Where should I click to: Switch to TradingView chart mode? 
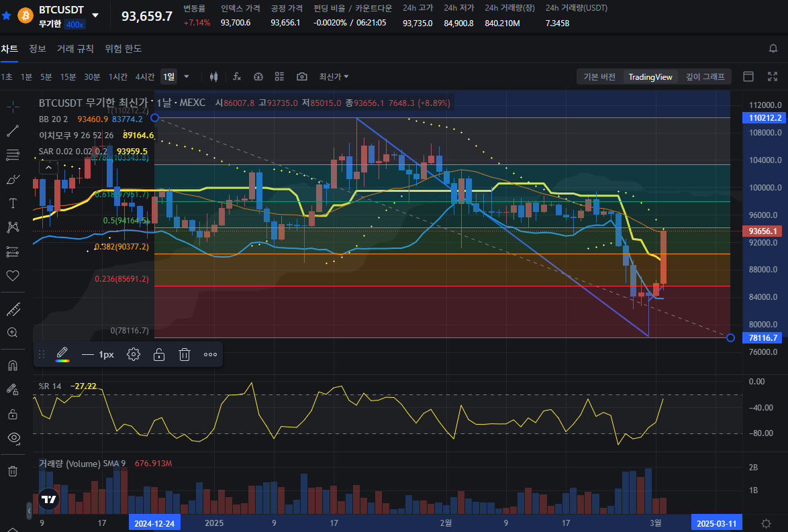coord(650,77)
